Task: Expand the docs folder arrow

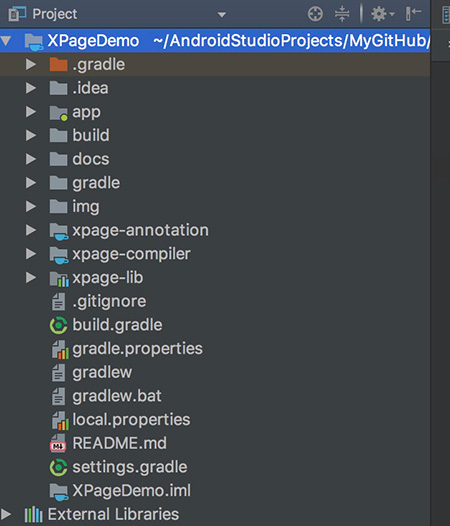Action: pos(31,159)
